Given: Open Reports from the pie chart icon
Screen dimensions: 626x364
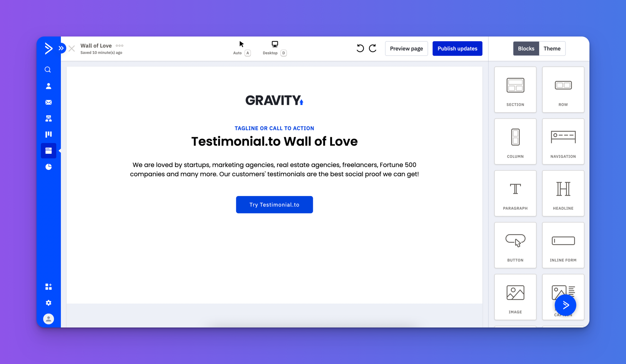Looking at the screenshot, I should (x=48, y=167).
